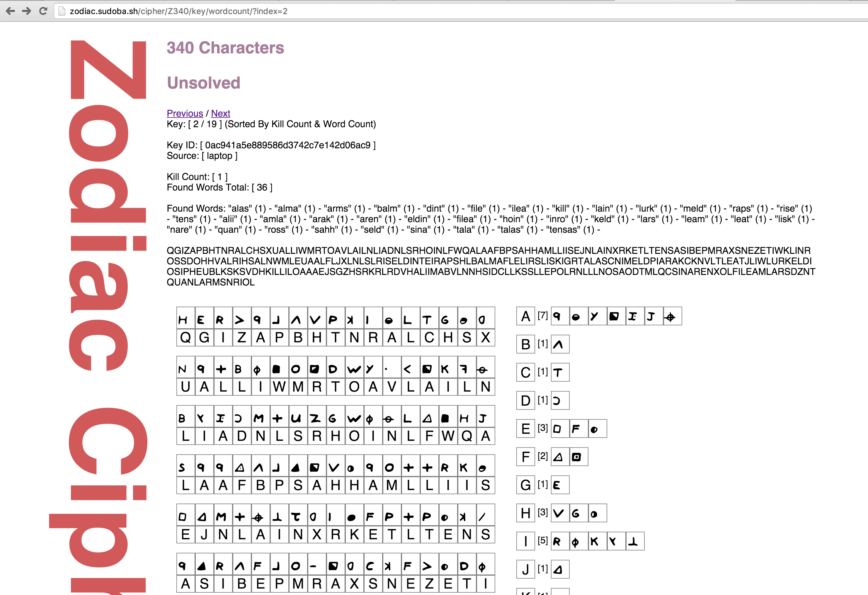868x595 pixels.
Task: Click the V symbol in H legend row
Action: [x=560, y=513]
